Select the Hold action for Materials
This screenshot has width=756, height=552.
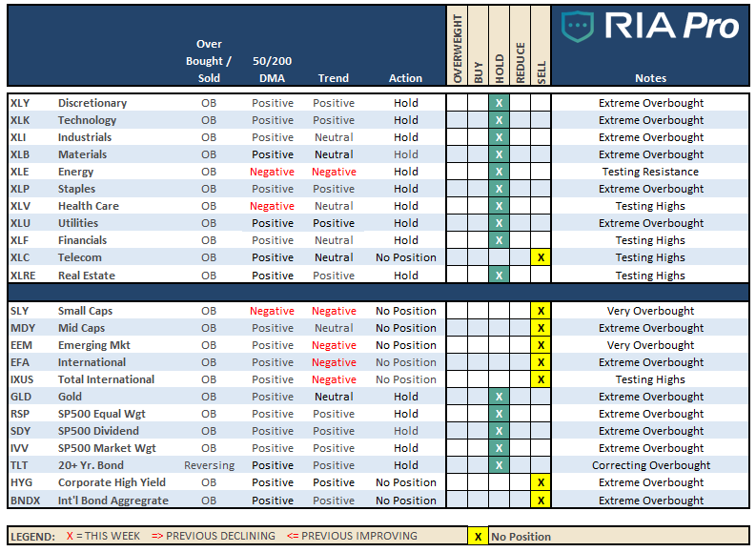[x=406, y=154]
